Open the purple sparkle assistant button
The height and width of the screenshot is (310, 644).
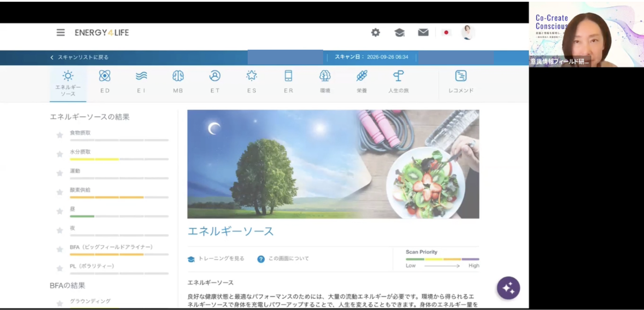point(508,288)
